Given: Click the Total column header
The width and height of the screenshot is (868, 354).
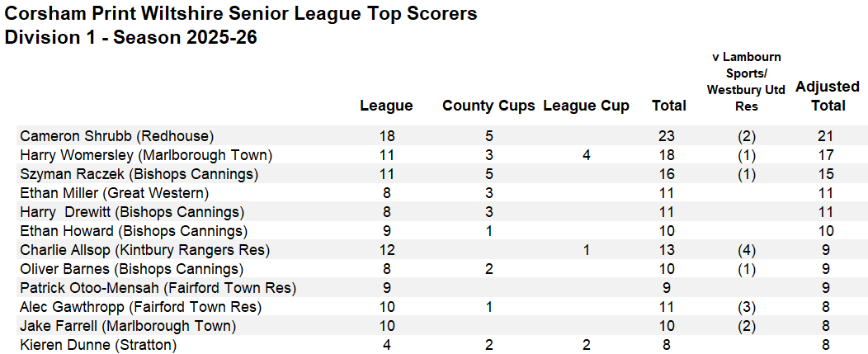Looking at the screenshot, I should 668,106.
